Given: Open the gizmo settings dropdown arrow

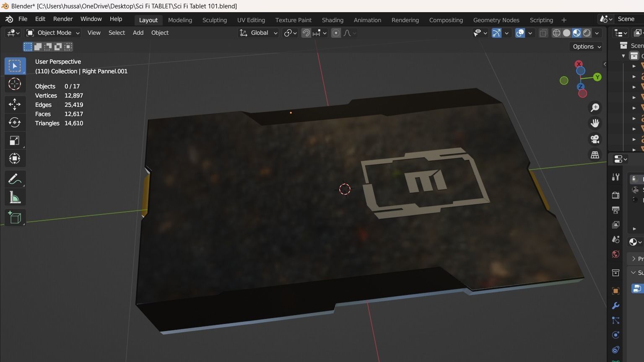Looking at the screenshot, I should click(x=506, y=33).
